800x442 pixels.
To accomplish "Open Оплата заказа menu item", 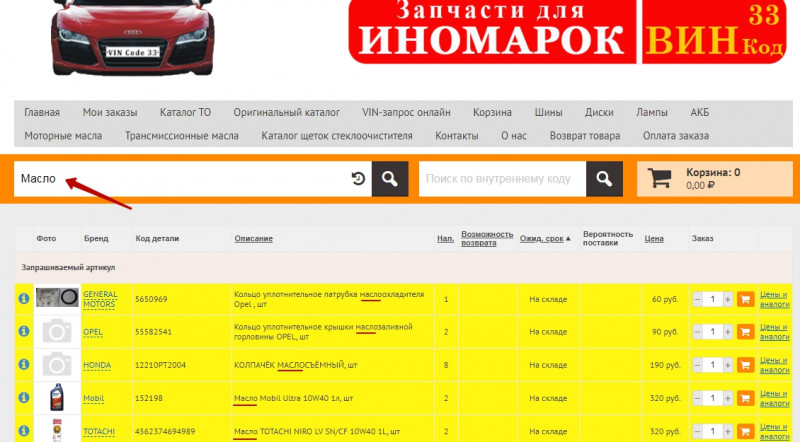I will (x=676, y=136).
